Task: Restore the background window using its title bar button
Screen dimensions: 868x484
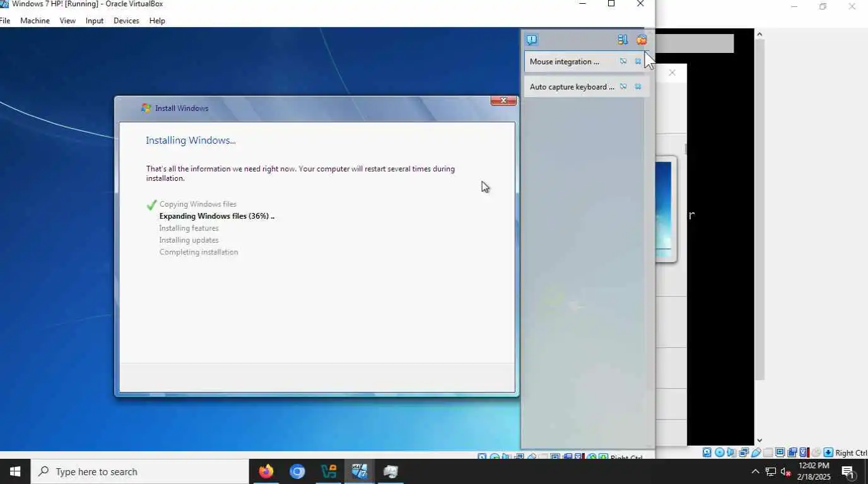Action: click(x=823, y=6)
